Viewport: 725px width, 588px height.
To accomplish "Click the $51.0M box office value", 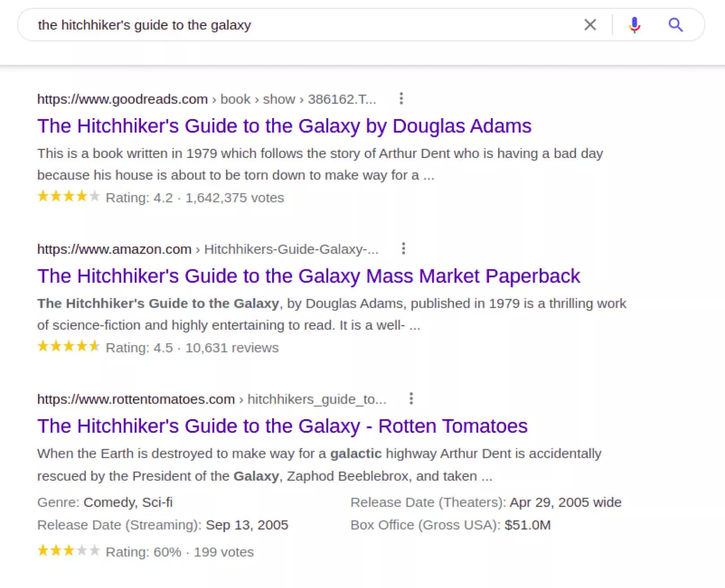I will tap(527, 525).
